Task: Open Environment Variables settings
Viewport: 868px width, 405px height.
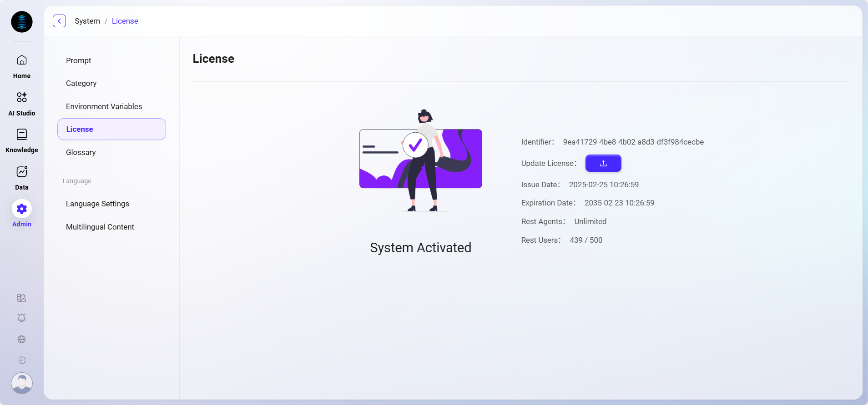Action: (x=104, y=106)
